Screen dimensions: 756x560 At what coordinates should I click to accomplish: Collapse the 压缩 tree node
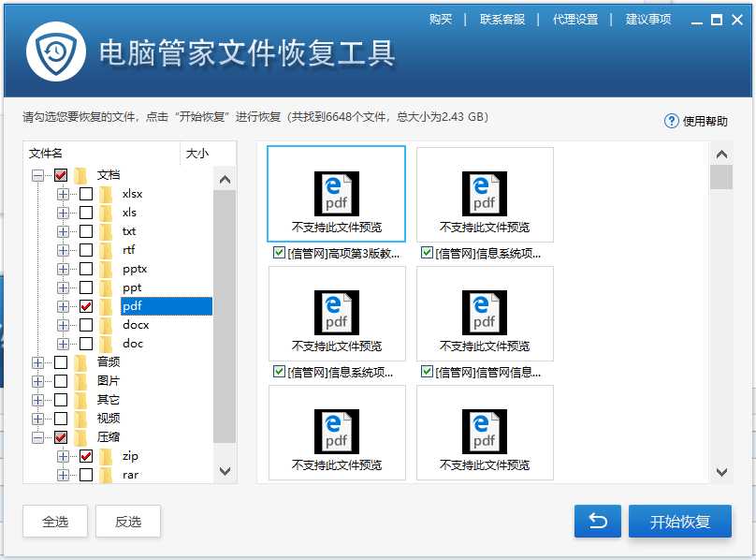37,437
